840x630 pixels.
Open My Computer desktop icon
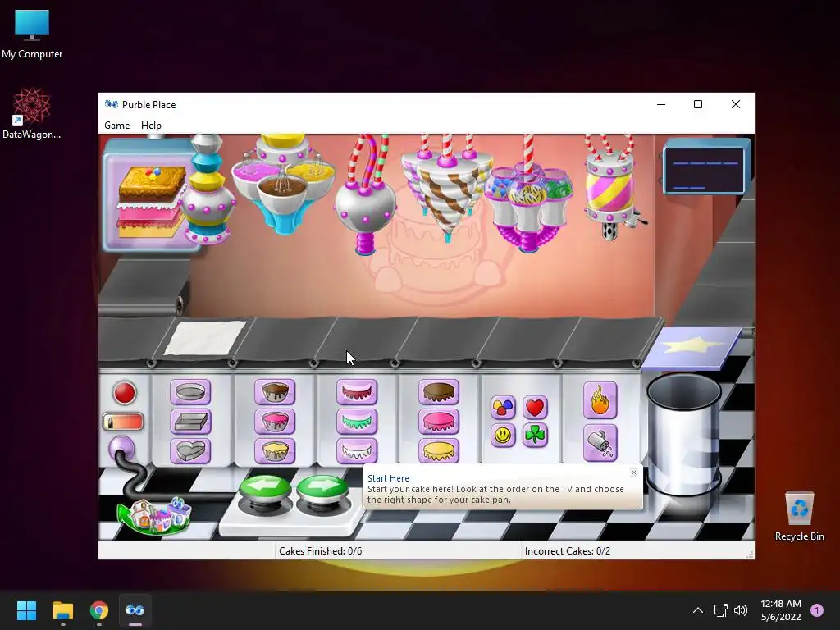point(32,34)
